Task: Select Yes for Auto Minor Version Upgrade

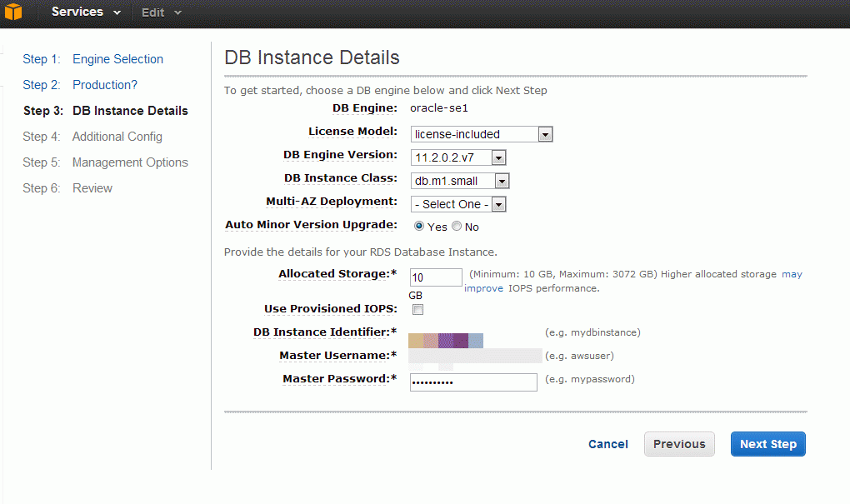Action: tap(418, 226)
